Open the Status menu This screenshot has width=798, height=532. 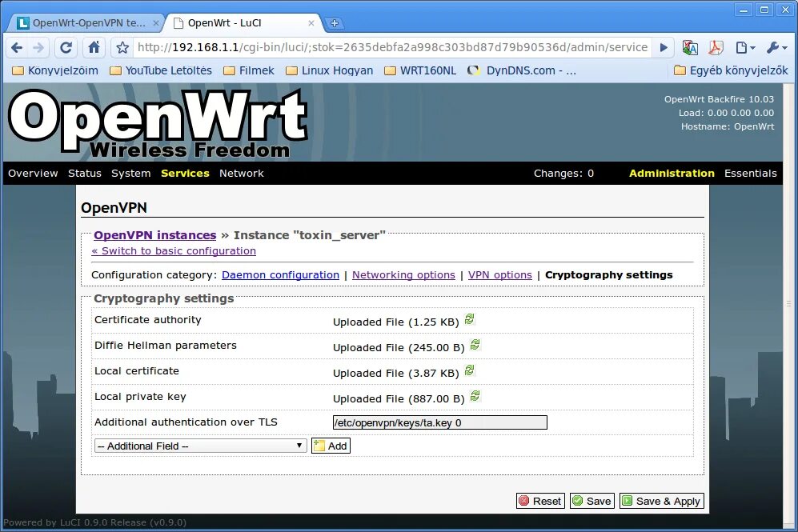point(85,174)
